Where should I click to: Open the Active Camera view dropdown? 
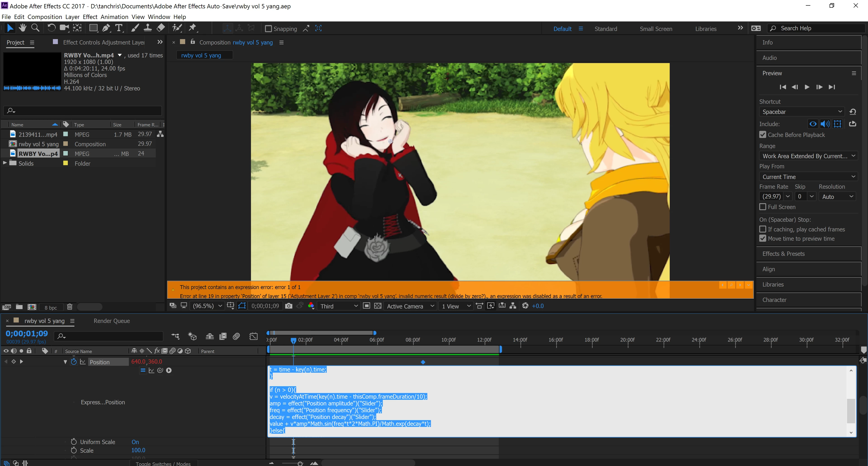coord(410,306)
